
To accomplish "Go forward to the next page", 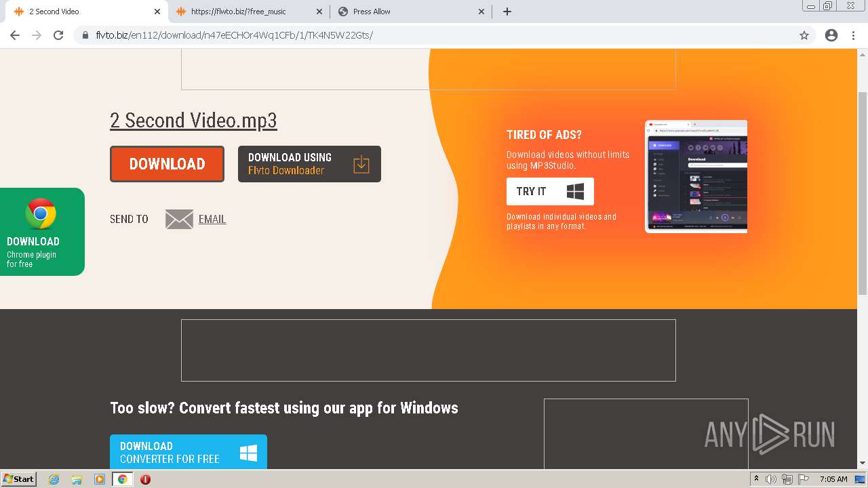I will click(x=37, y=35).
